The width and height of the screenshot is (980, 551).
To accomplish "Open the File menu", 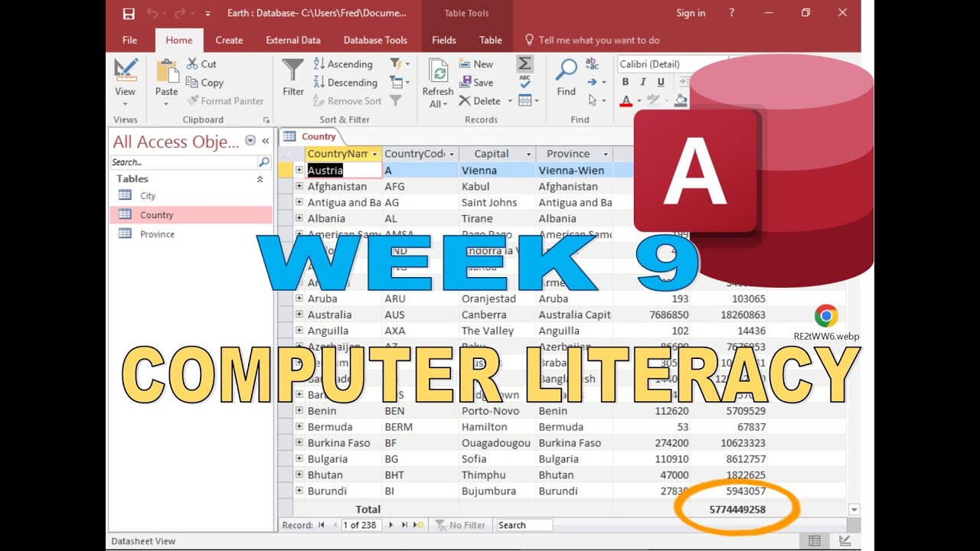I will (x=130, y=40).
